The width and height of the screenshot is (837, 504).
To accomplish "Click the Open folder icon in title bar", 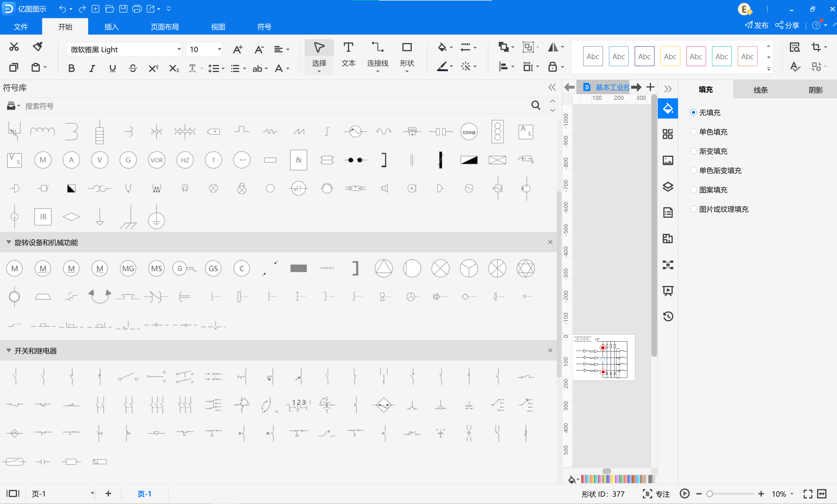I will pos(109,9).
